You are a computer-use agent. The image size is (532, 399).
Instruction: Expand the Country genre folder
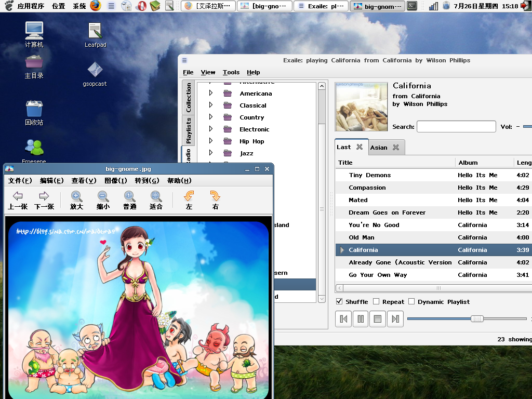tap(211, 117)
